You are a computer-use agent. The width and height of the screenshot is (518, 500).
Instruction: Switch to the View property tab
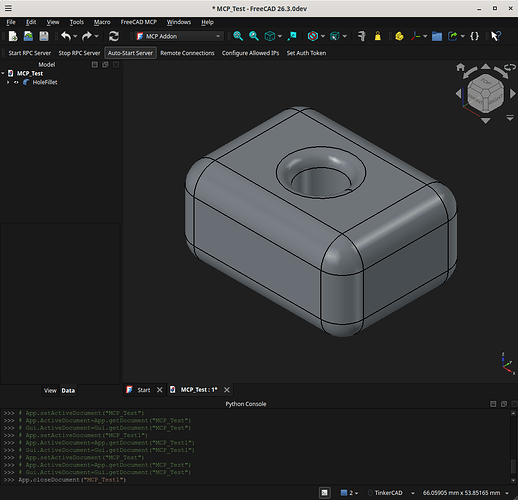pos(50,390)
